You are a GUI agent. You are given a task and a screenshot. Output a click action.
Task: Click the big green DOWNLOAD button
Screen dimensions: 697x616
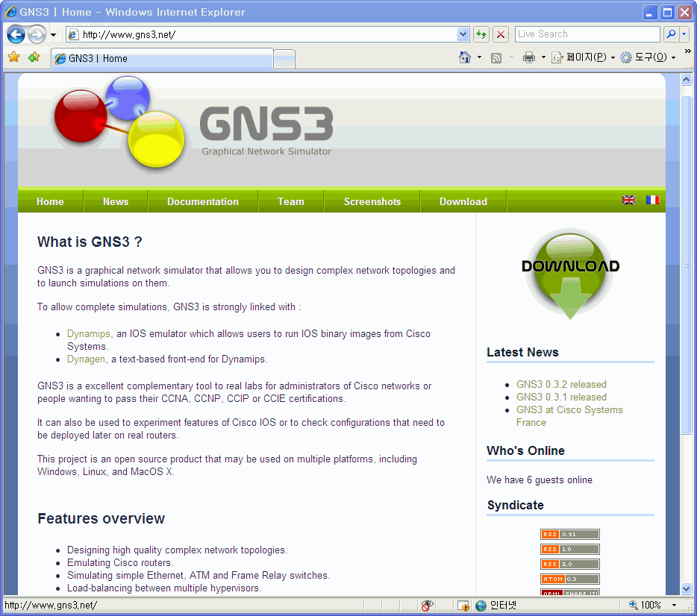pos(570,273)
